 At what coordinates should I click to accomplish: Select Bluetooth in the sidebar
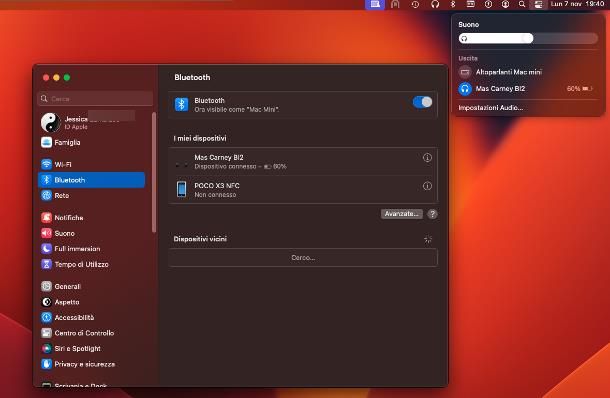92,180
